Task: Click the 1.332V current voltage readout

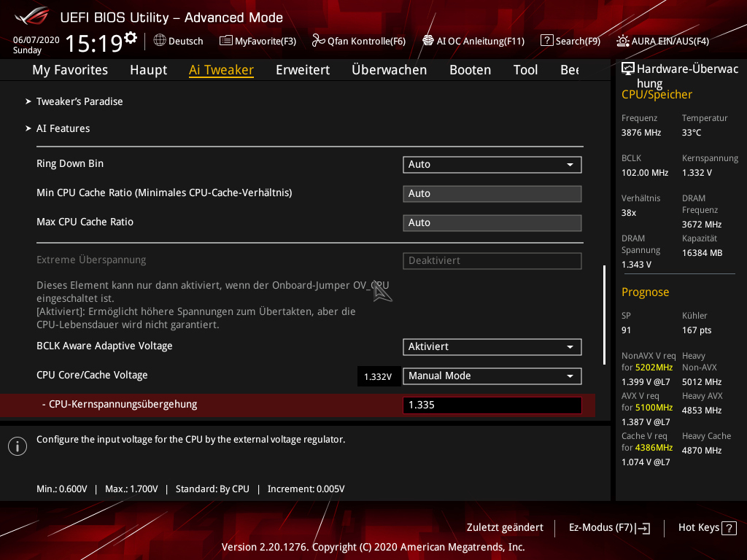Action: click(x=378, y=377)
